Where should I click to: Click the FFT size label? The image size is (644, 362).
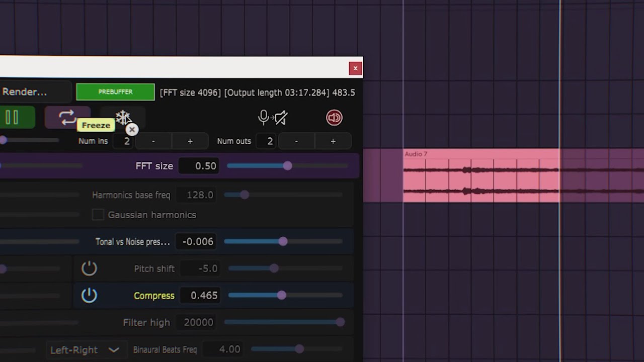coord(154,166)
